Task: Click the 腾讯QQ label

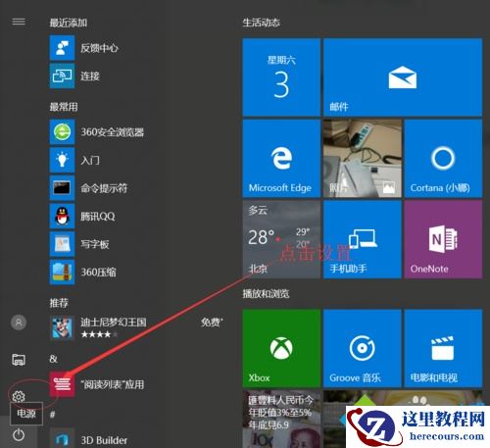Action: point(98,217)
